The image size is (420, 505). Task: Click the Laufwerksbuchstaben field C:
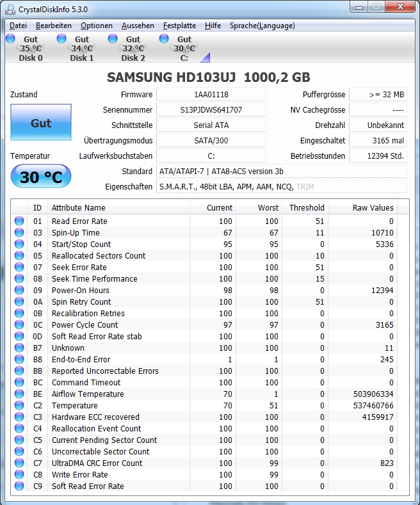[211, 156]
